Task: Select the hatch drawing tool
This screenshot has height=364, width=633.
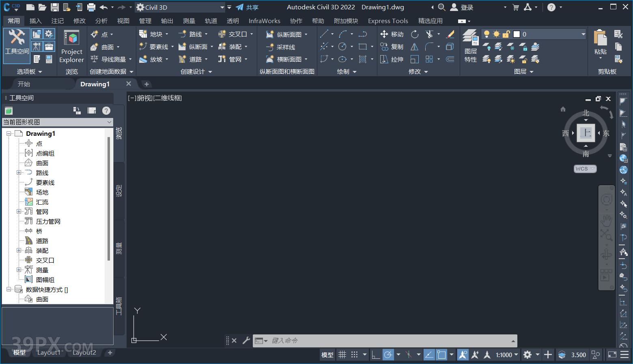Action: [x=363, y=59]
